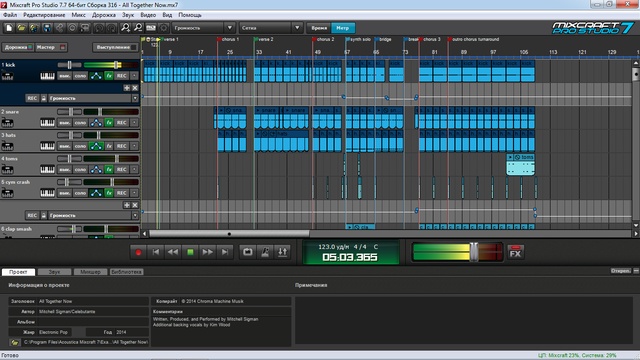Open kick track's instrument keyboard icon
The image size is (640, 360).
[47, 76]
